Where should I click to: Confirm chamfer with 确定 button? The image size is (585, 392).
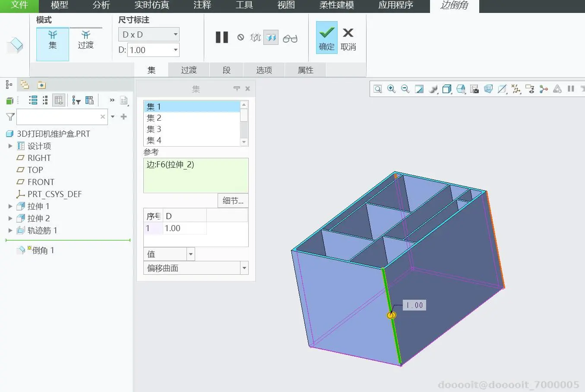coord(327,38)
